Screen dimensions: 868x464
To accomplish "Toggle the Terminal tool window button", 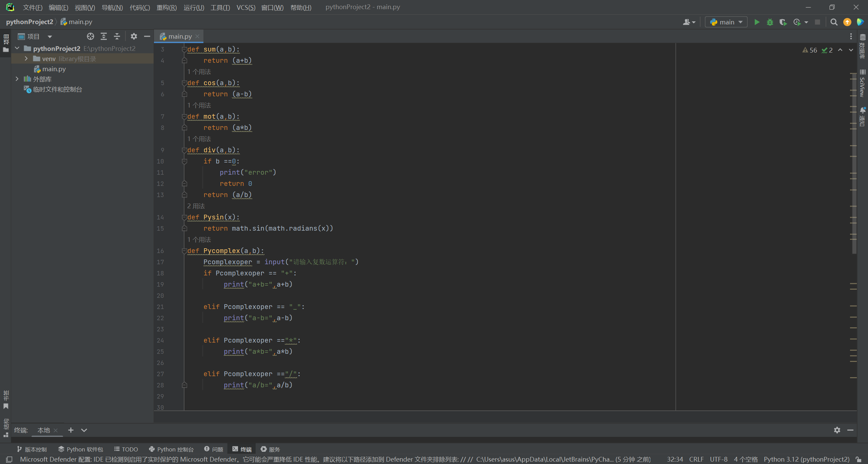I will [x=242, y=449].
